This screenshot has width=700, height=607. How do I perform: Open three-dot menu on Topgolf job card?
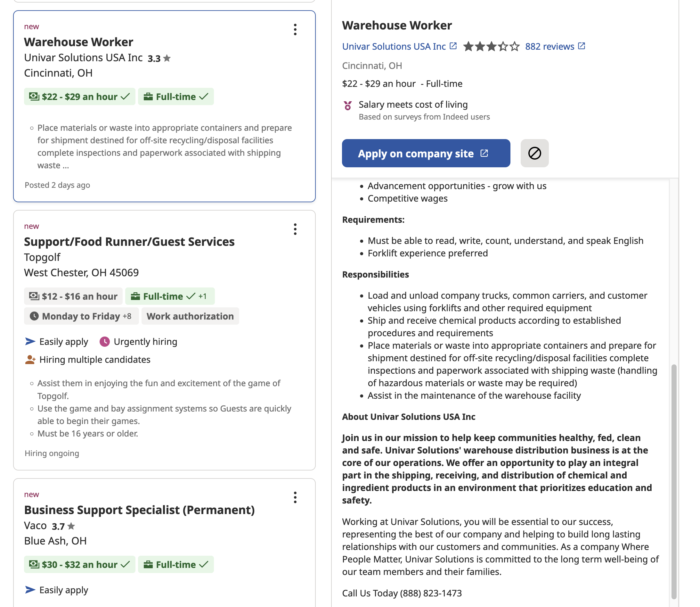click(x=295, y=229)
